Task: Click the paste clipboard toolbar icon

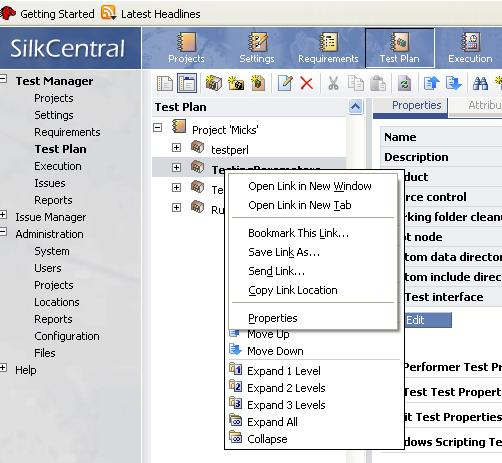Action: [x=378, y=83]
